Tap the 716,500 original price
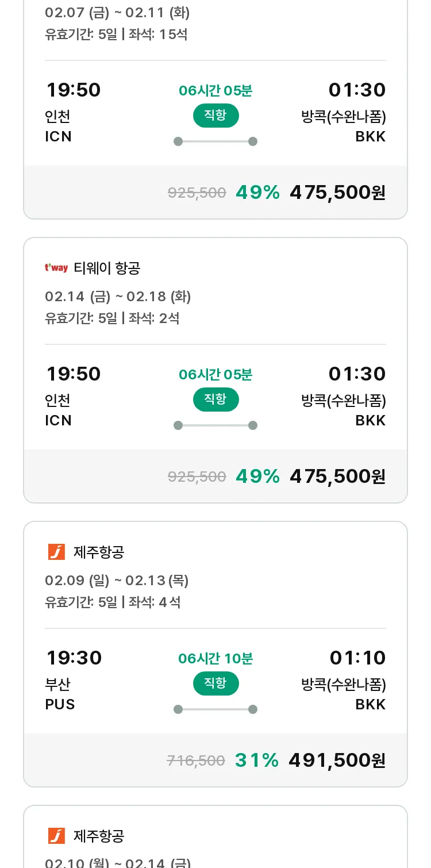 click(196, 761)
